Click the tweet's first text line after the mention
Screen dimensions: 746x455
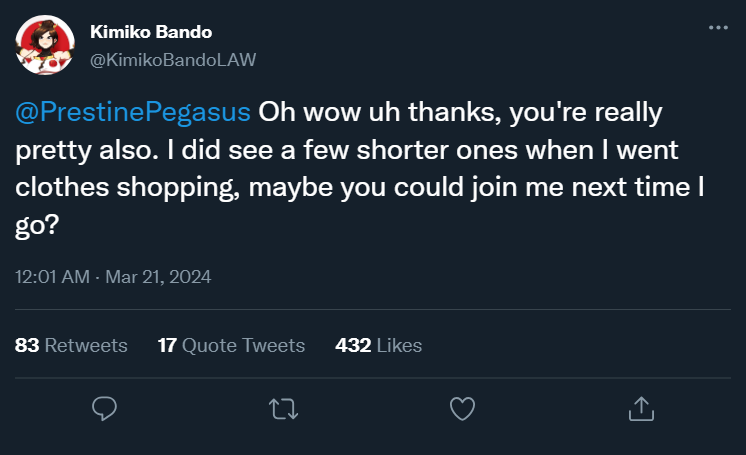click(460, 111)
